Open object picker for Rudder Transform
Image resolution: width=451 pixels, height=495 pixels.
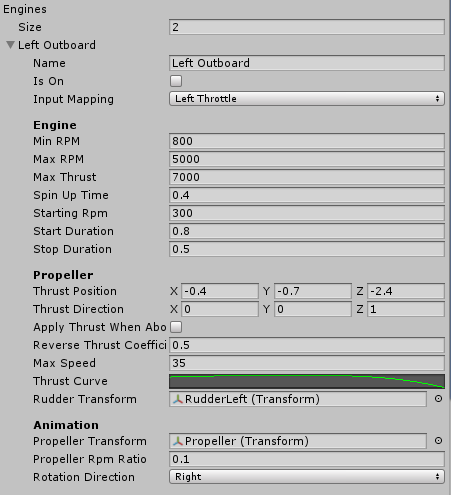click(x=438, y=399)
